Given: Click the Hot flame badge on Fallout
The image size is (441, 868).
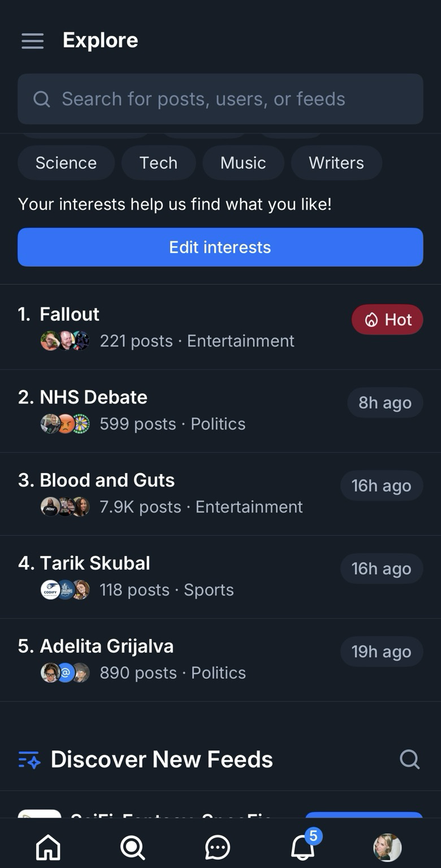Looking at the screenshot, I should [387, 320].
